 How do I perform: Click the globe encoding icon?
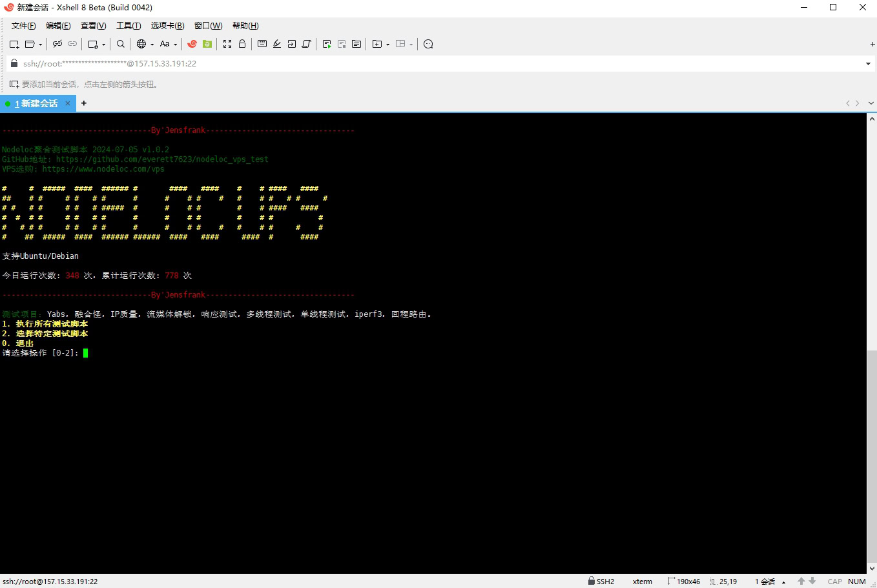point(141,44)
